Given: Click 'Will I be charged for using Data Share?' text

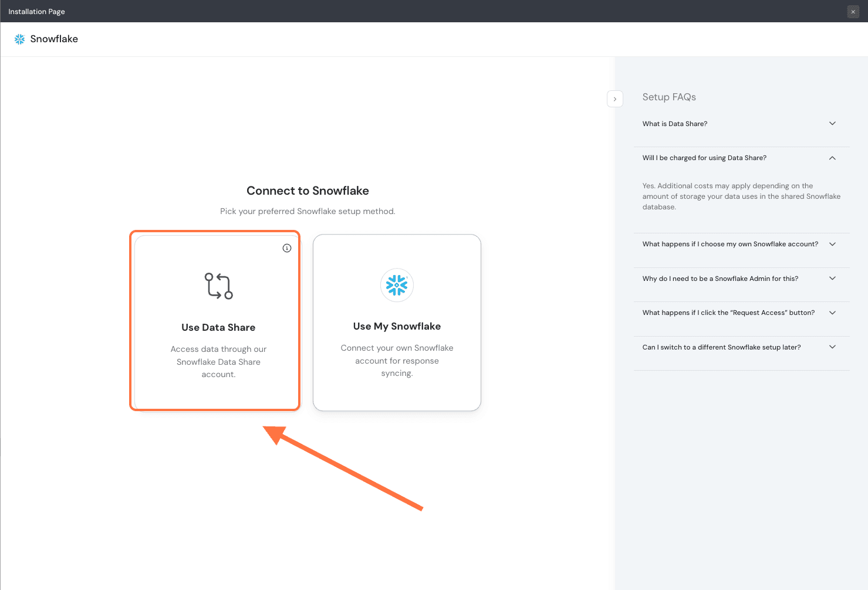Looking at the screenshot, I should [704, 158].
